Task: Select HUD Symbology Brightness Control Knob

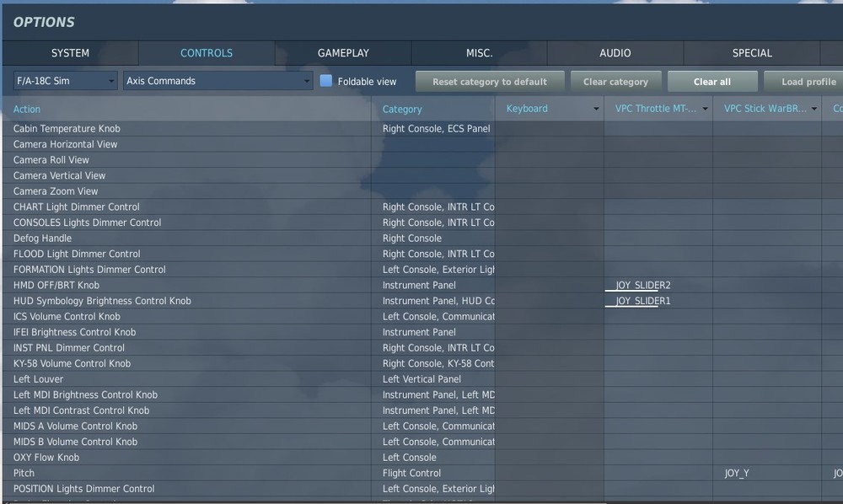Action: pos(186,301)
